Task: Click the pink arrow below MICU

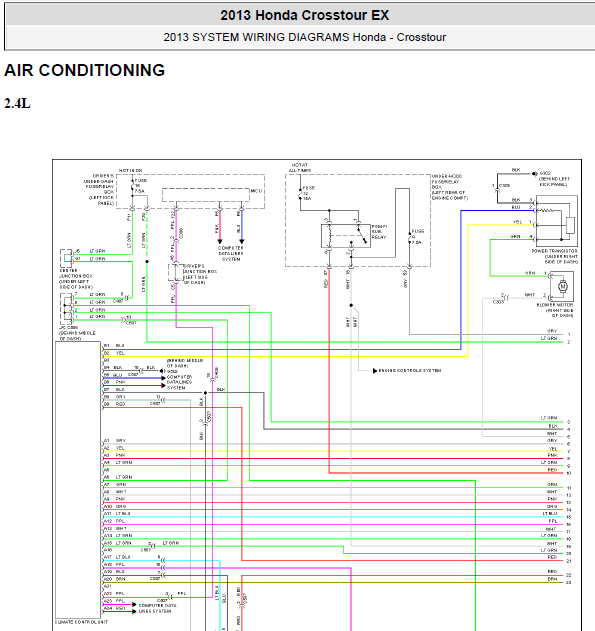Action: pyautogui.click(x=220, y=241)
